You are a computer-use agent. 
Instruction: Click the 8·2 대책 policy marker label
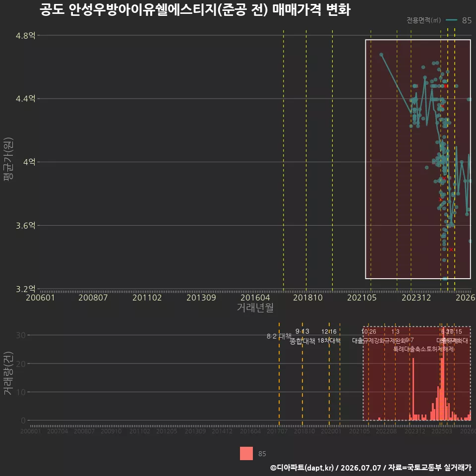click(279, 336)
